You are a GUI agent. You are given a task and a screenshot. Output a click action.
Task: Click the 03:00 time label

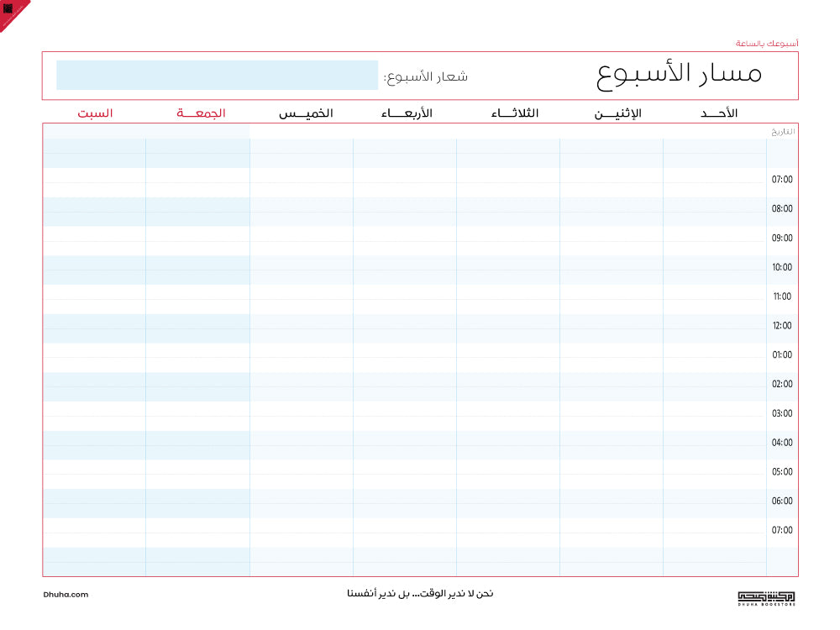click(x=782, y=413)
